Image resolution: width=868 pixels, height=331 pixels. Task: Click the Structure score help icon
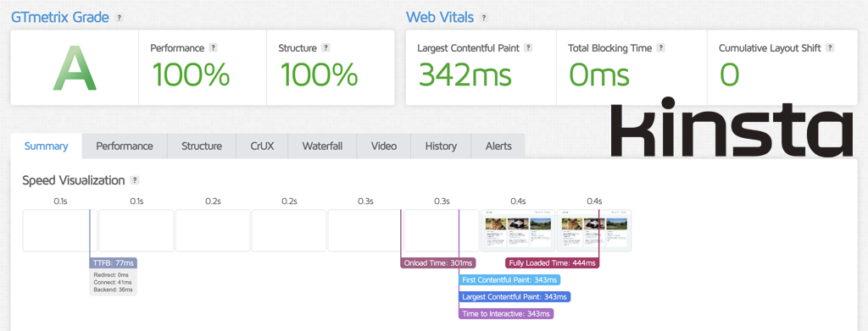click(326, 48)
